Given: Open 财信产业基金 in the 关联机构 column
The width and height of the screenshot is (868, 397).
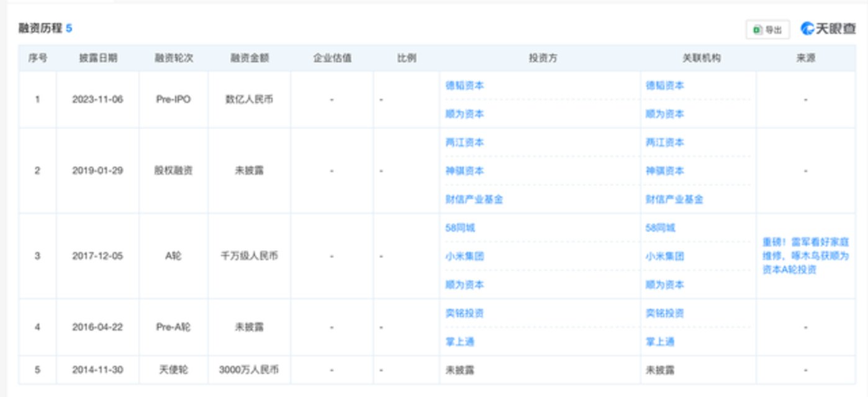Looking at the screenshot, I should pyautogui.click(x=674, y=200).
